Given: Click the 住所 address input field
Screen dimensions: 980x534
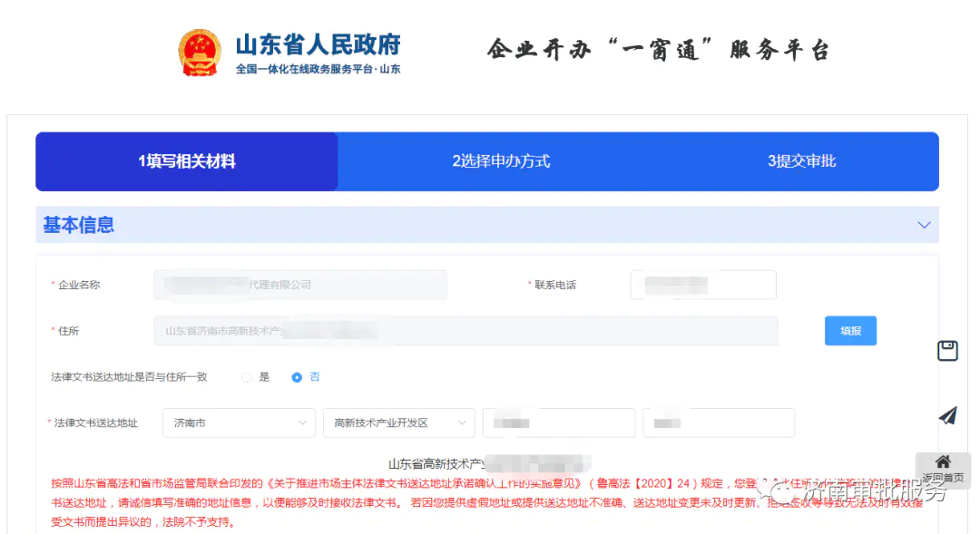Looking at the screenshot, I should (465, 330).
